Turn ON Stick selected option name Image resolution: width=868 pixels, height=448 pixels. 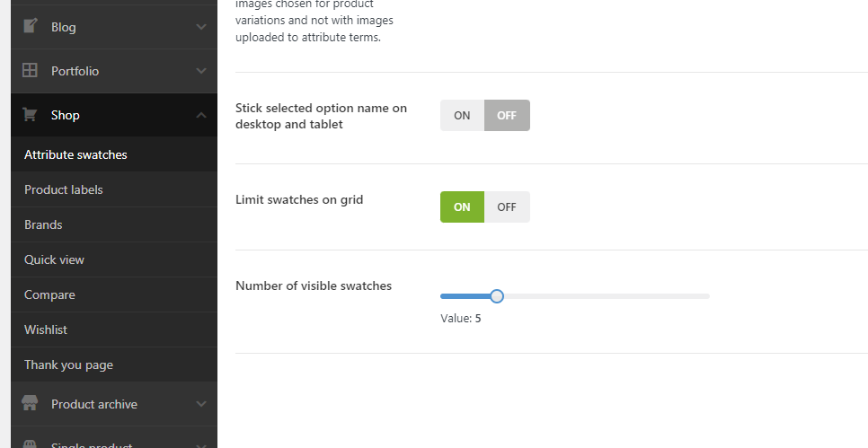tap(462, 116)
